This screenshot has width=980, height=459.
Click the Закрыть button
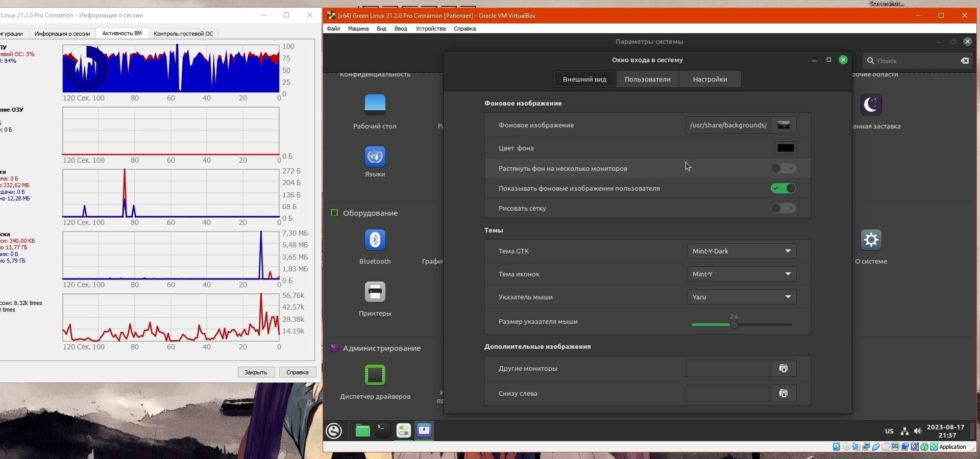pos(256,372)
